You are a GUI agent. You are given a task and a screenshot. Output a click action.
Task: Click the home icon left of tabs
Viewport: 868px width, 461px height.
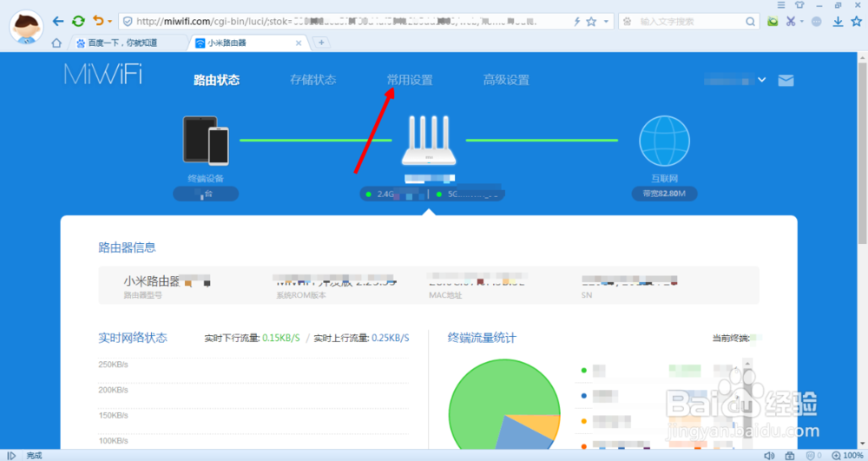point(56,43)
